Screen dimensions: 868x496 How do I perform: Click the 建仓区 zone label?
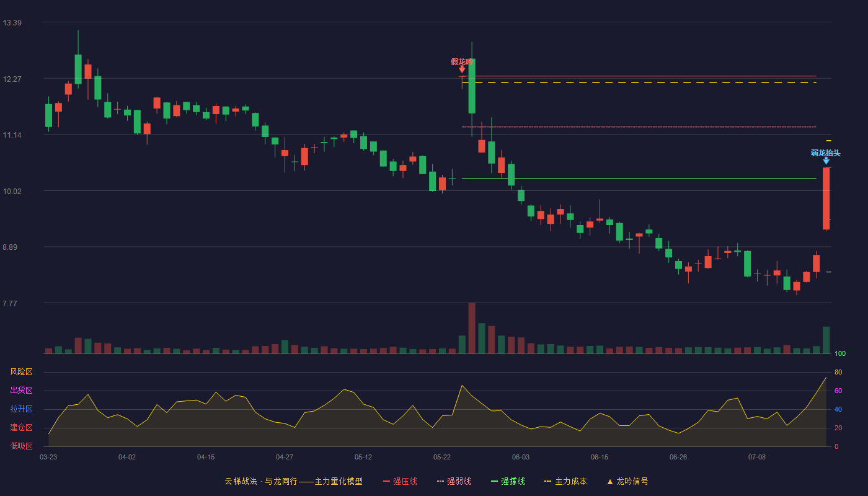(21, 428)
